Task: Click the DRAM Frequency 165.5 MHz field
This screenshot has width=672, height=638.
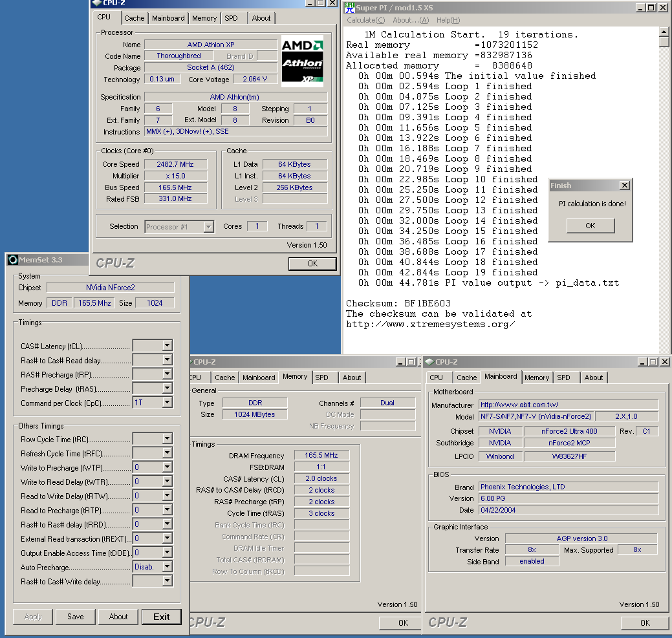Action: click(x=321, y=455)
